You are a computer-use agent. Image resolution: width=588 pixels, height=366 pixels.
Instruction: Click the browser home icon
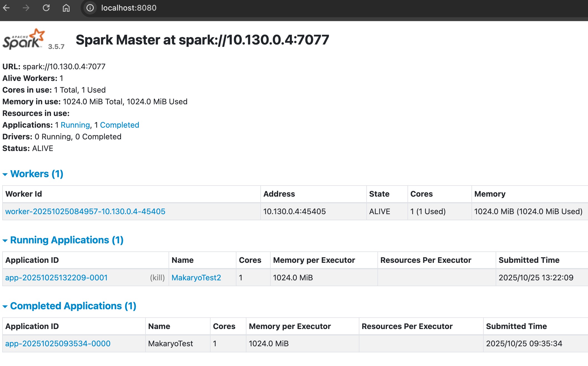pos(66,8)
